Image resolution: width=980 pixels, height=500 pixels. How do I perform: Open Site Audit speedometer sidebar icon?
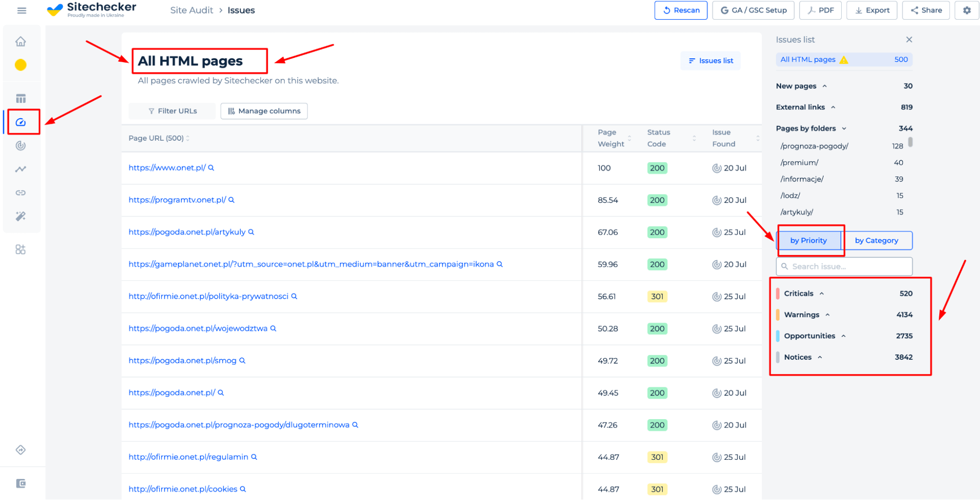pos(21,122)
